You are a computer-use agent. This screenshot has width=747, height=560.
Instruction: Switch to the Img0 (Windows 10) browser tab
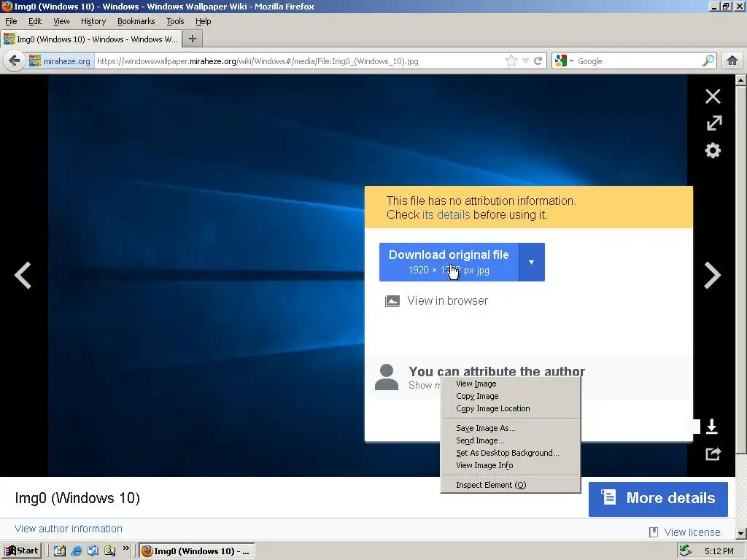(x=91, y=39)
